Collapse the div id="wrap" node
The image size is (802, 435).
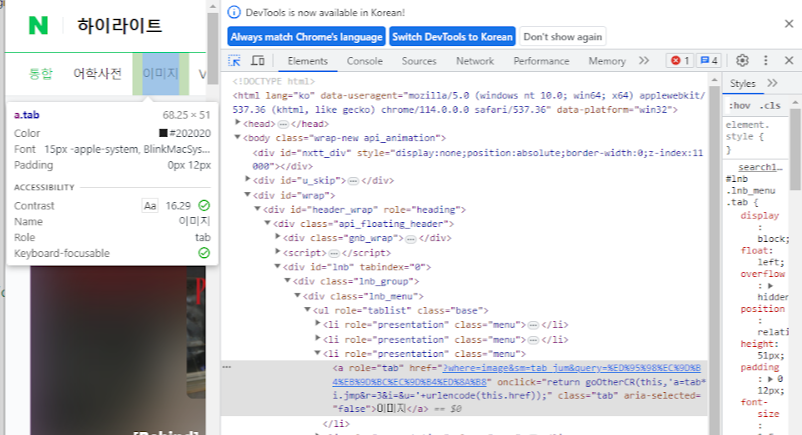click(x=248, y=194)
